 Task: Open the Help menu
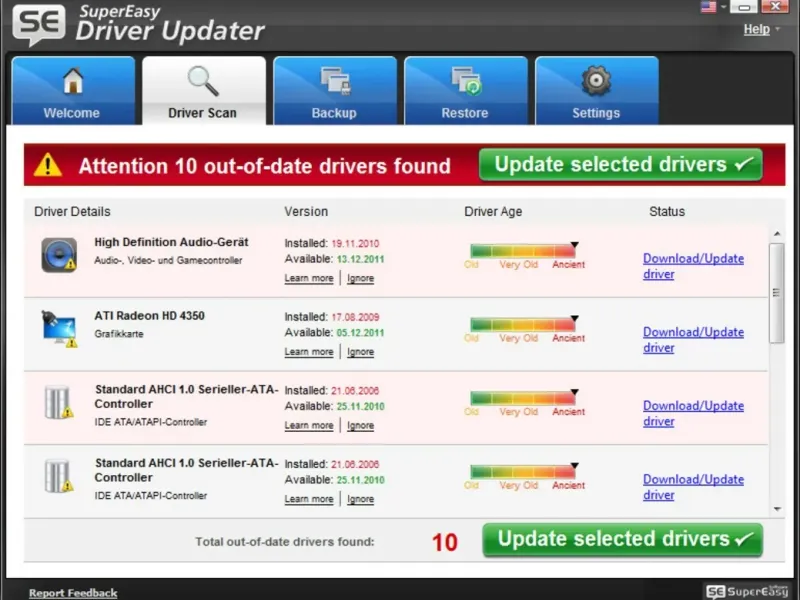click(757, 30)
